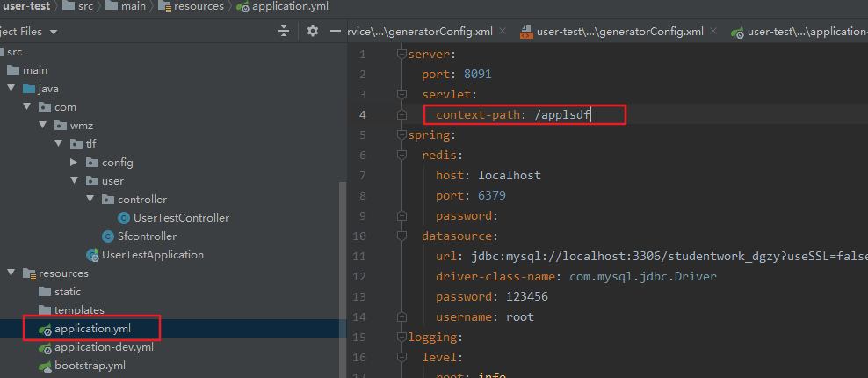Screen dimensions: 868x378
Task: Select the templates folder
Action: (79, 310)
